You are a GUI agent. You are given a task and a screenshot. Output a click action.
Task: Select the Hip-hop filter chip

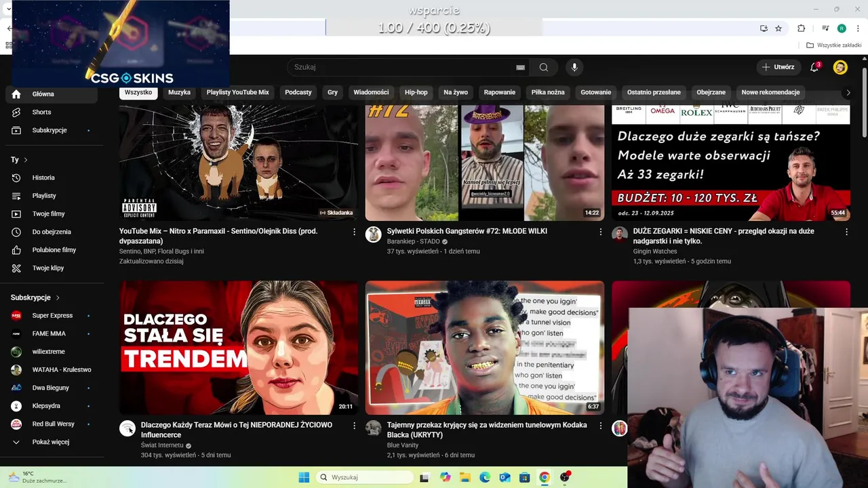pyautogui.click(x=416, y=92)
